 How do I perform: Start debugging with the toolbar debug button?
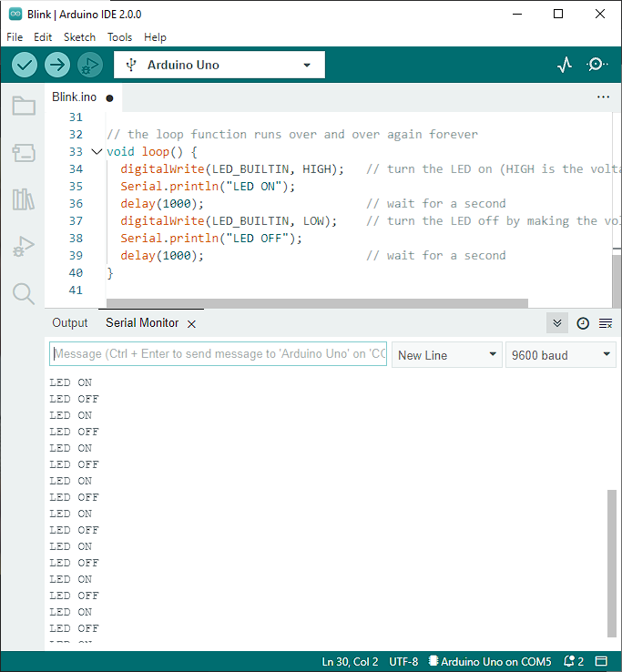point(89,66)
